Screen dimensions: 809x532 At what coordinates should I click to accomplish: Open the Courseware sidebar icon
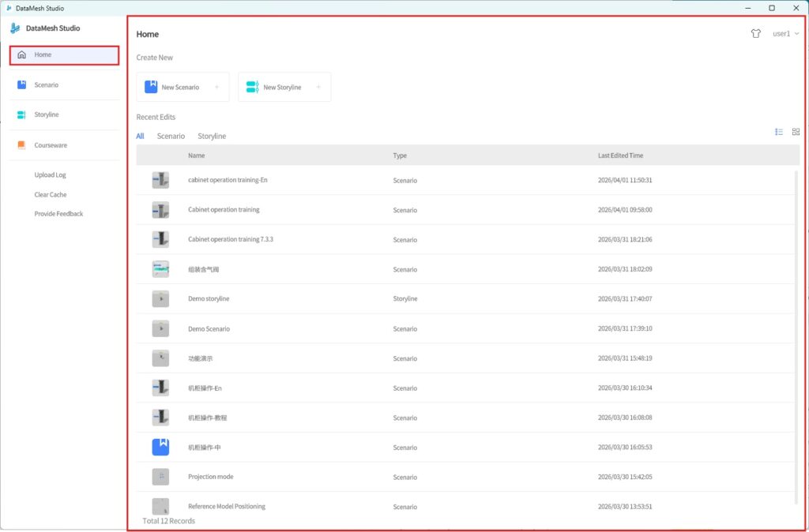pyautogui.click(x=21, y=145)
